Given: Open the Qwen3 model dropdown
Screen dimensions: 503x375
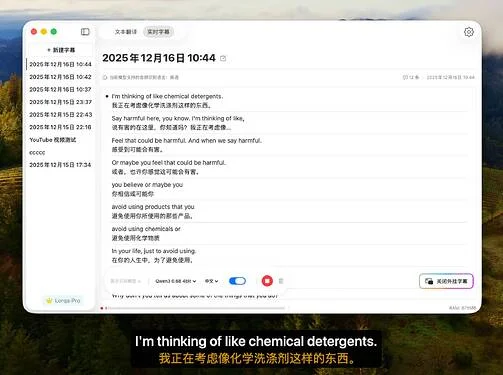Looking at the screenshot, I should pos(175,281).
